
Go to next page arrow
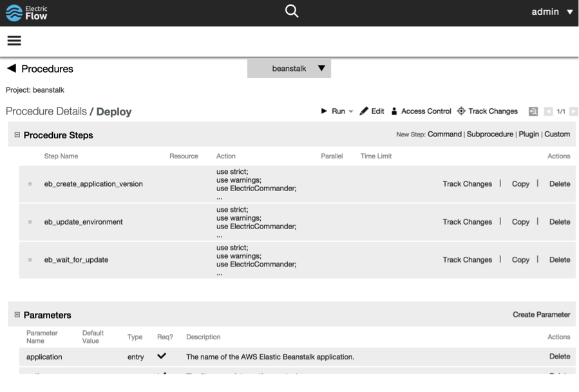573,111
